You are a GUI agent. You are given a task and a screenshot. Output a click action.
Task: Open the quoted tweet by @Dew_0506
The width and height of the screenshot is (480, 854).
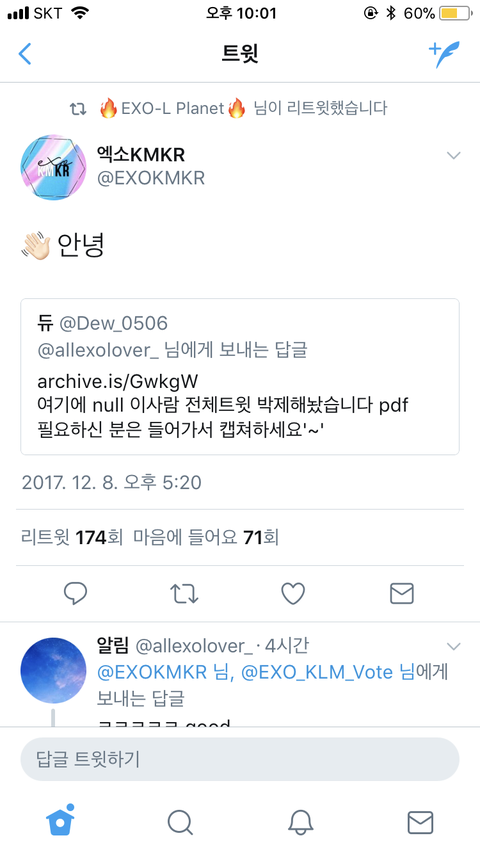point(240,376)
